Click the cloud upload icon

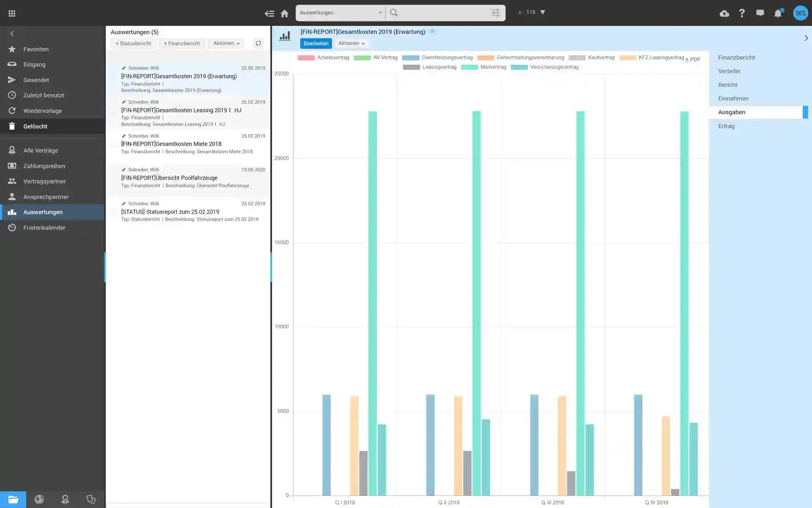[x=724, y=13]
